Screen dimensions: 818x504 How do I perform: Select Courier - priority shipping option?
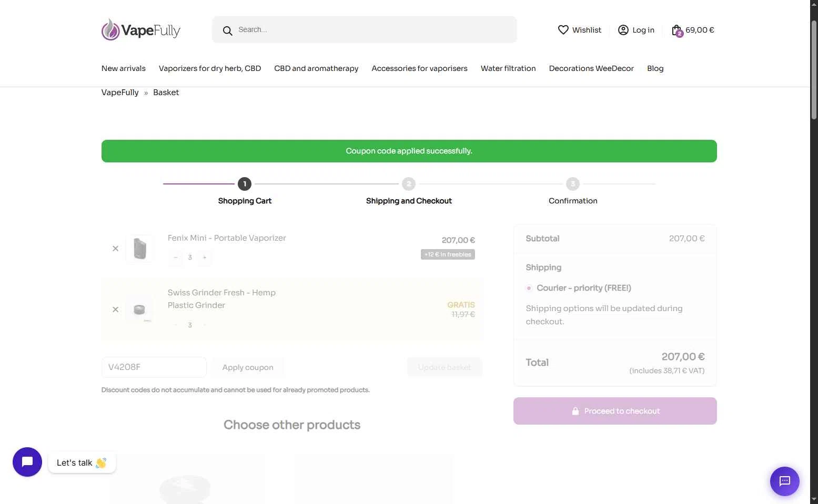pos(529,288)
